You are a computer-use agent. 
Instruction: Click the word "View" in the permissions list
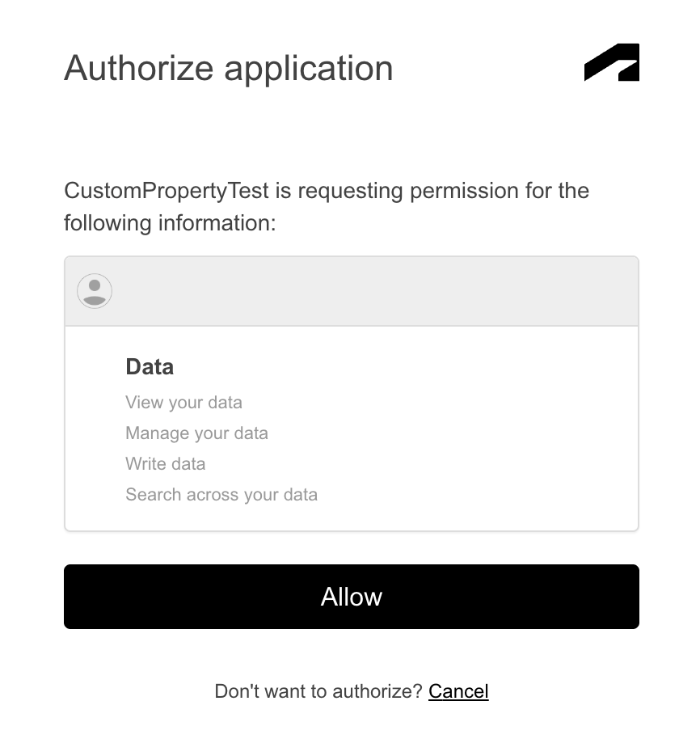142,403
